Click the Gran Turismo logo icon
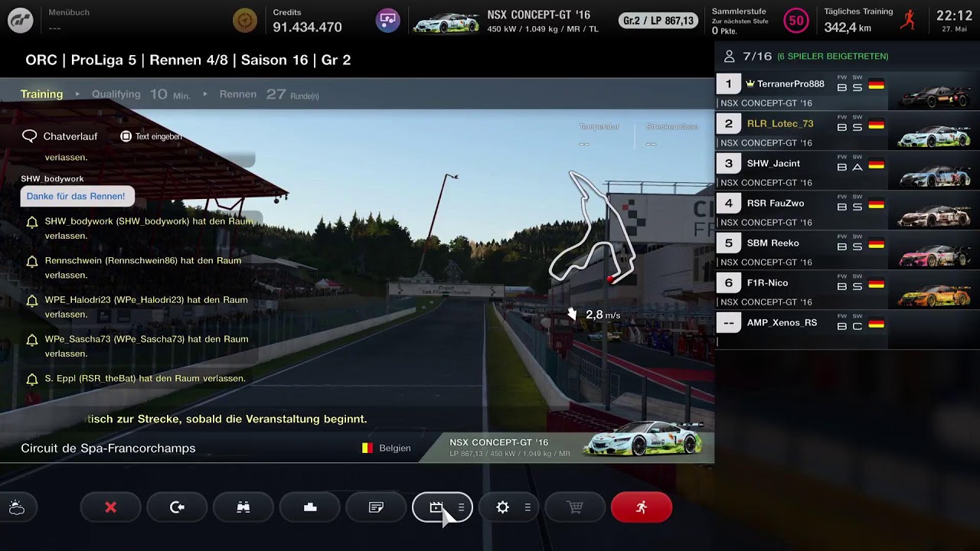 point(20,21)
